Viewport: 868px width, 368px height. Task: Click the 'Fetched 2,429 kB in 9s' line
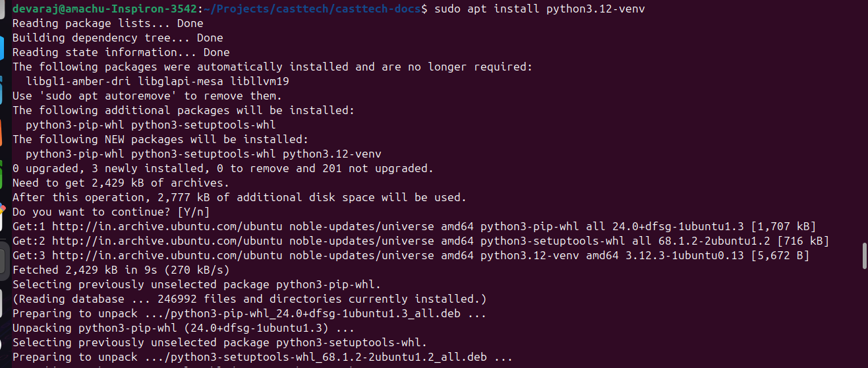(121, 270)
